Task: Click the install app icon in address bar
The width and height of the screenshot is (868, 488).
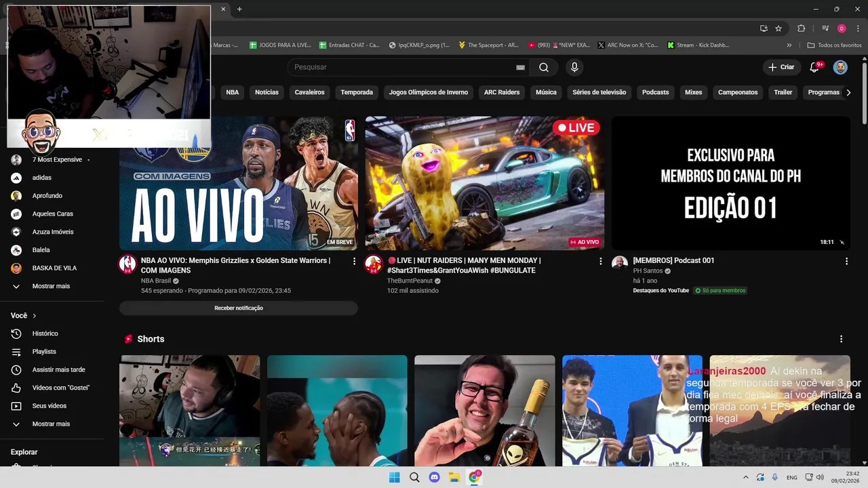Action: pos(764,28)
